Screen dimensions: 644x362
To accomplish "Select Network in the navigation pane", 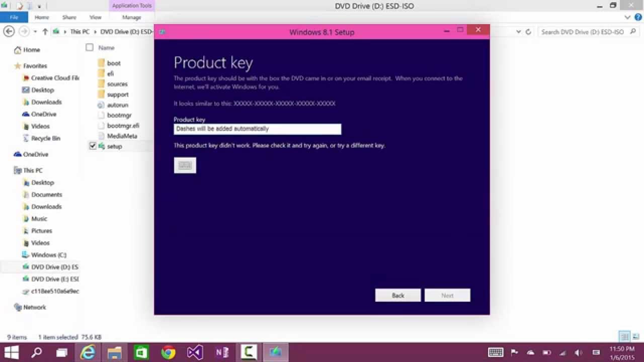I will pos(34,307).
